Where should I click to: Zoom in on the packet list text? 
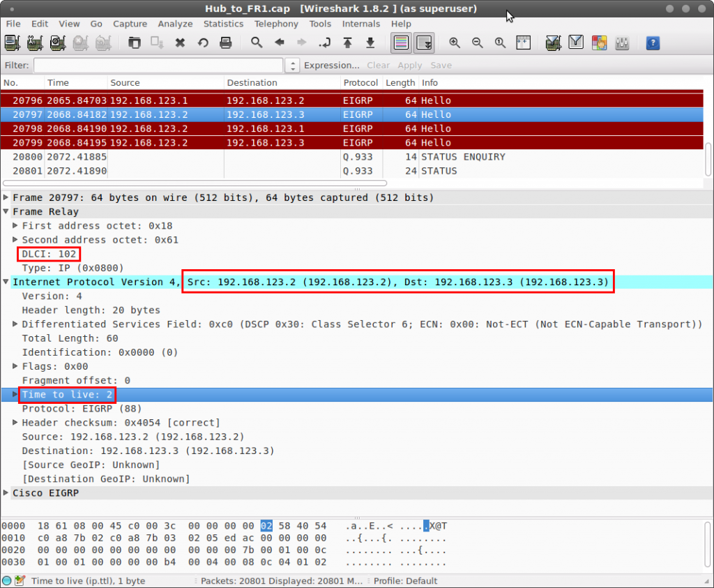(x=455, y=43)
